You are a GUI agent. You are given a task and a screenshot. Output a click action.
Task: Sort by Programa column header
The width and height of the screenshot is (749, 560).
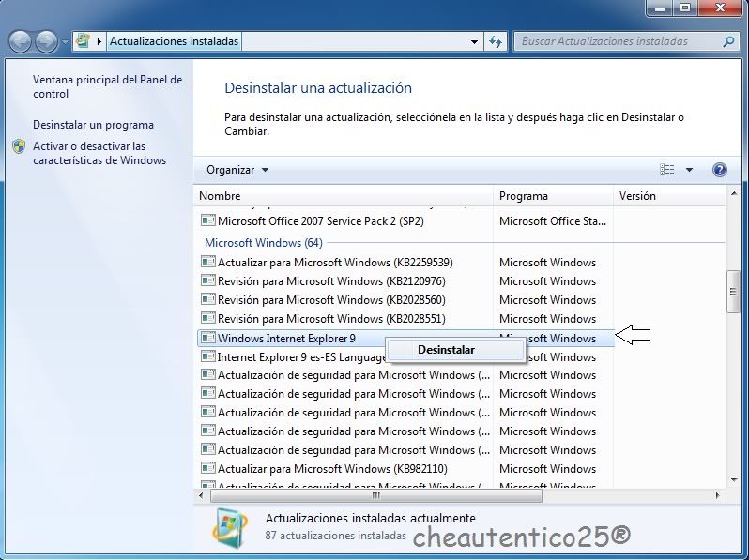553,196
